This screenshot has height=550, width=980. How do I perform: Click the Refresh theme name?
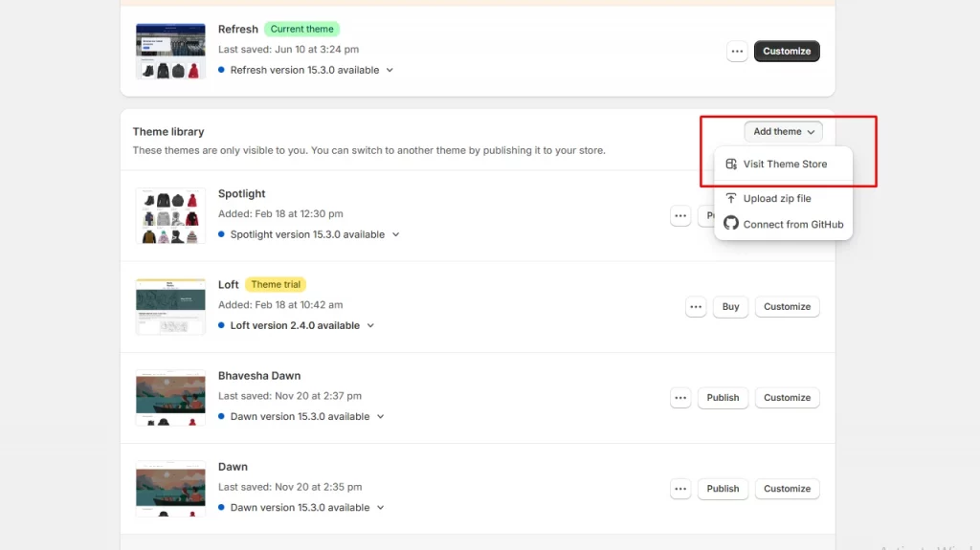pyautogui.click(x=238, y=30)
